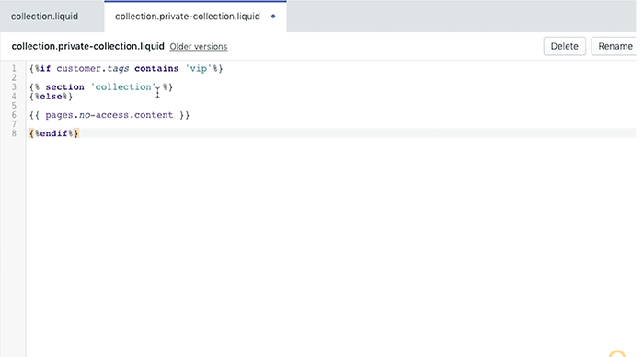
Task: Click line number 1 in the gutter
Action: point(14,69)
